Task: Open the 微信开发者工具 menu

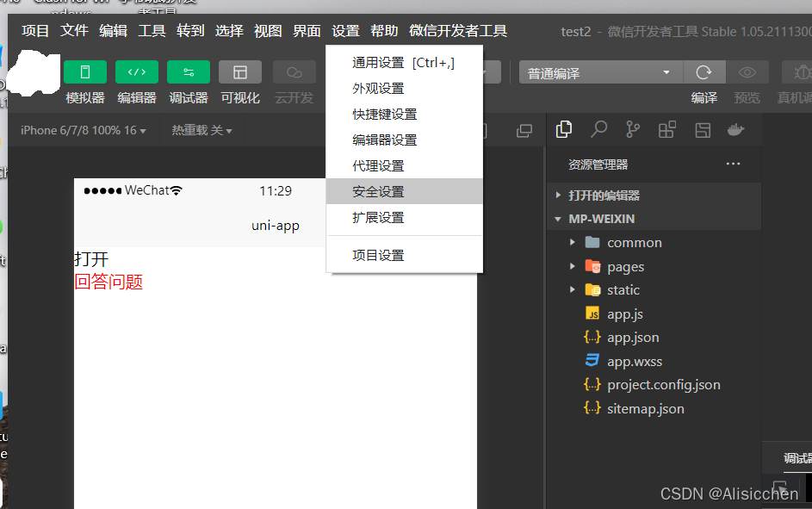Action: pyautogui.click(x=458, y=31)
